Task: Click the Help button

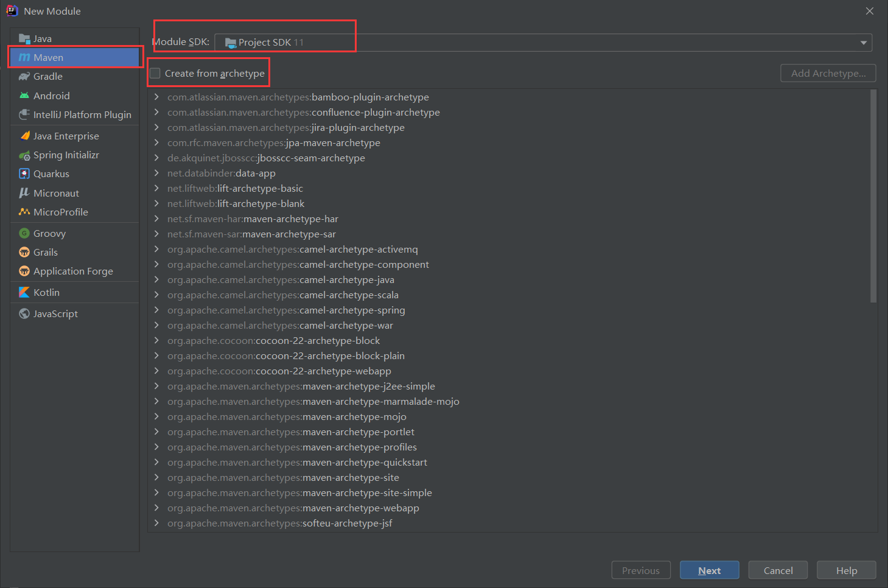Action: point(847,570)
